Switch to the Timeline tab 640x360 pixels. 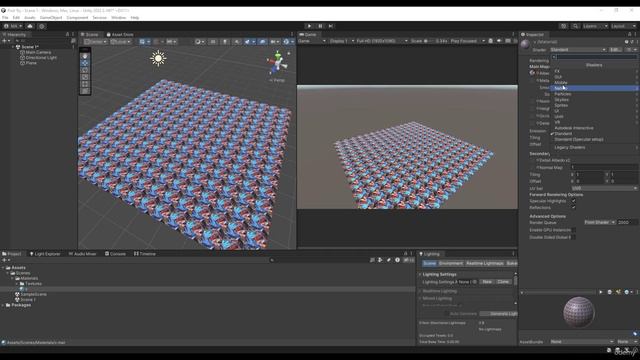145,254
